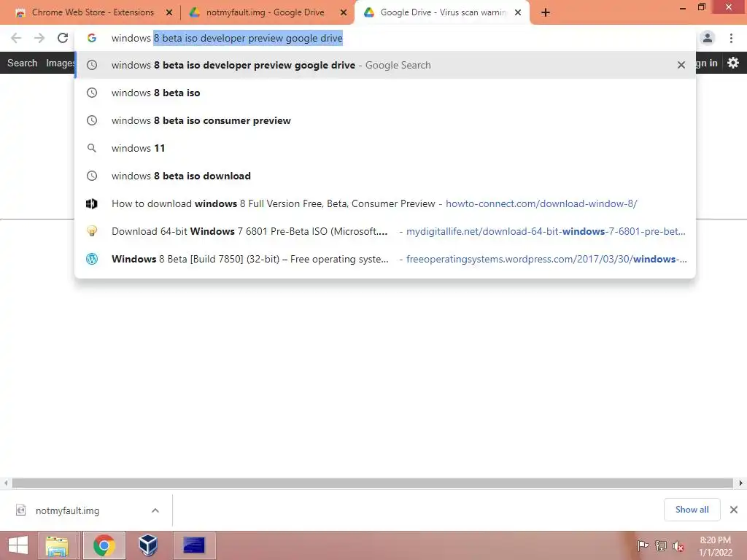Click the WordPress favicon suggestion icon

92,259
